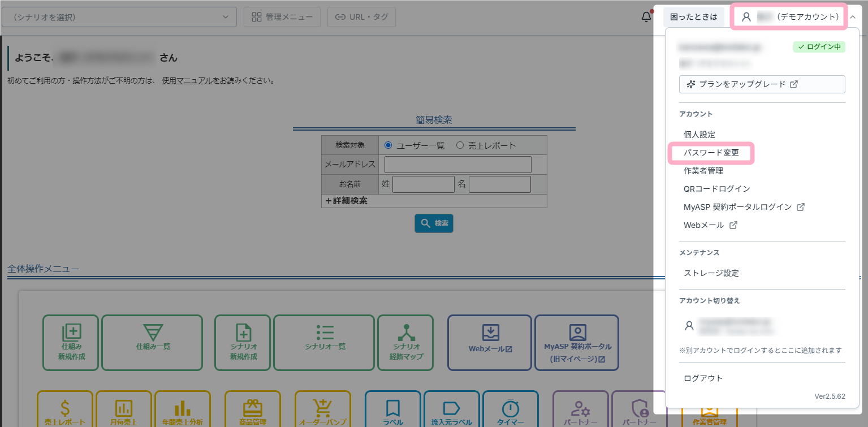Screen dimensions: 868x427
Task: Open ストレージ設定 under メンテナンス
Action: tap(711, 273)
